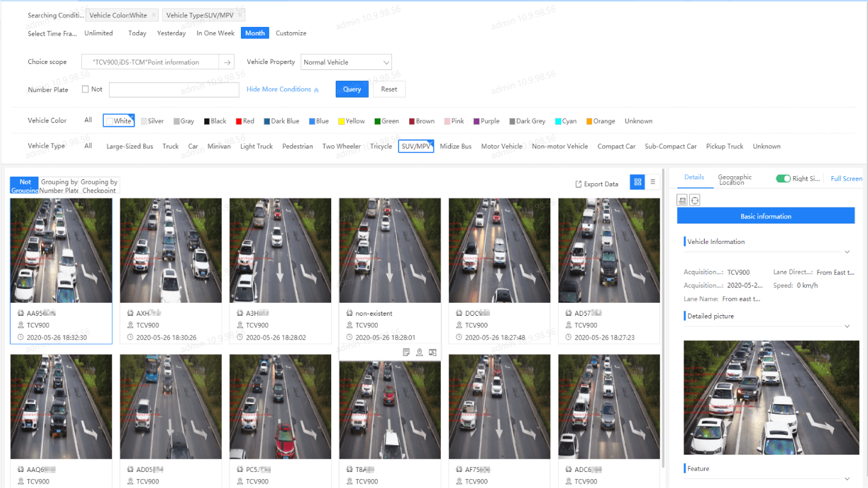Image resolution: width=868 pixels, height=488 pixels.
Task: Open the Vehicle Property dropdown
Action: [346, 62]
